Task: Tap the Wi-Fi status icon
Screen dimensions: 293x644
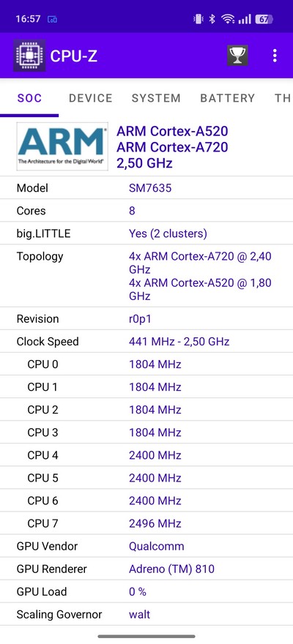Action: click(228, 19)
